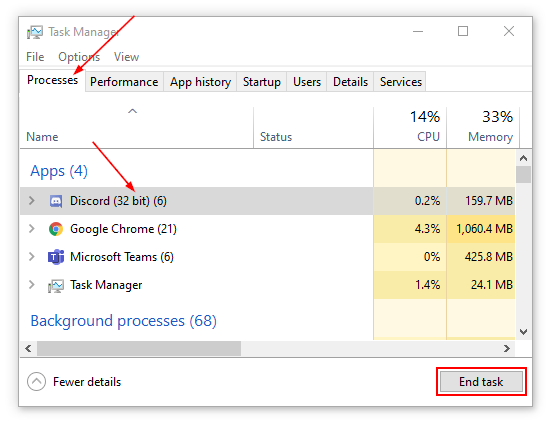This screenshot has width=555, height=423.
Task: Open the Startup tab
Action: (x=262, y=82)
